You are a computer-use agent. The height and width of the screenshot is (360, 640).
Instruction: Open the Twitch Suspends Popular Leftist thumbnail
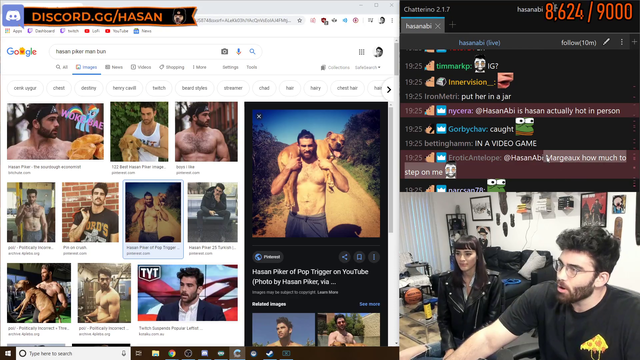(x=188, y=292)
